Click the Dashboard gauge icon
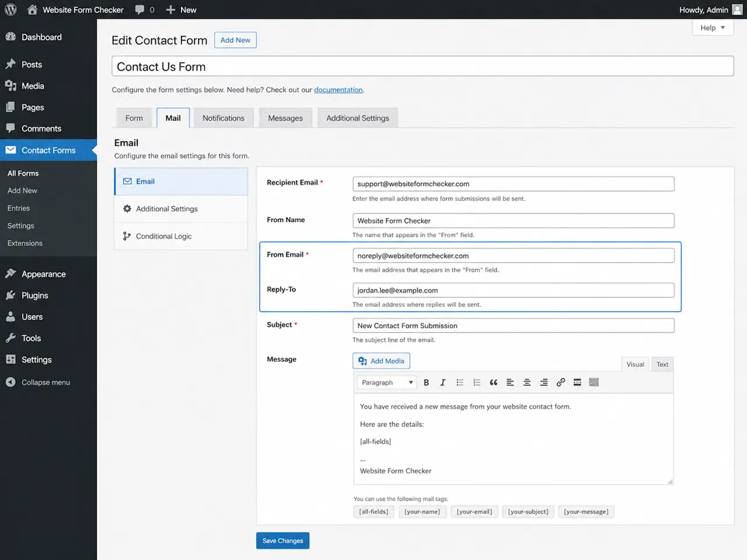The image size is (747, 560). click(11, 37)
